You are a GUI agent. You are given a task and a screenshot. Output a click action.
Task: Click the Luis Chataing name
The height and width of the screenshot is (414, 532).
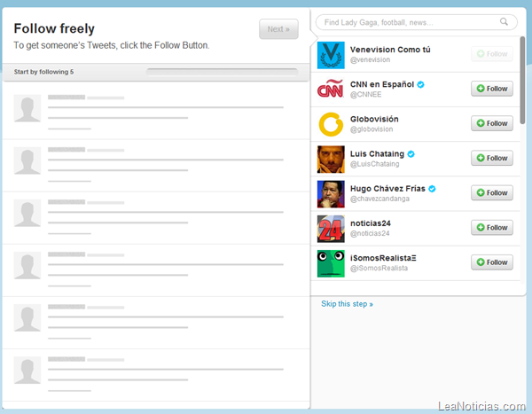[x=378, y=154]
